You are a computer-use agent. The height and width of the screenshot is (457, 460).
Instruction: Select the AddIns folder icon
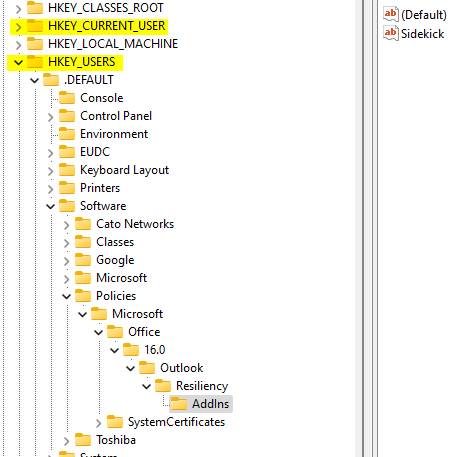[x=179, y=403]
